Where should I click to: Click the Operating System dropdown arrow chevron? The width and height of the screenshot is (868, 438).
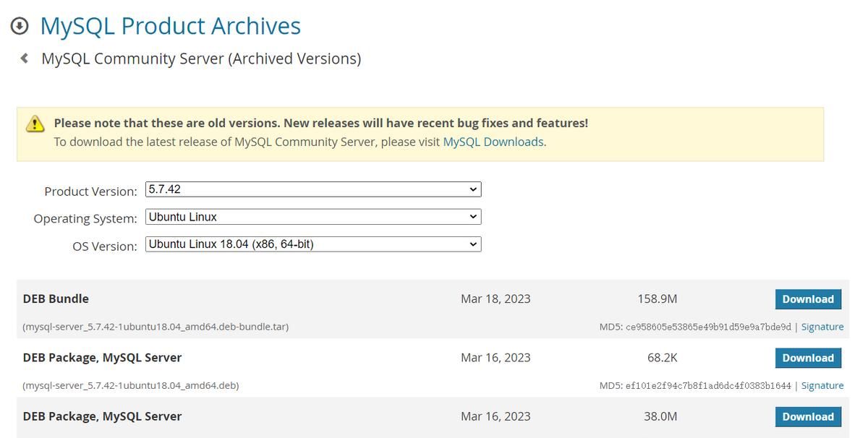pyautogui.click(x=473, y=216)
